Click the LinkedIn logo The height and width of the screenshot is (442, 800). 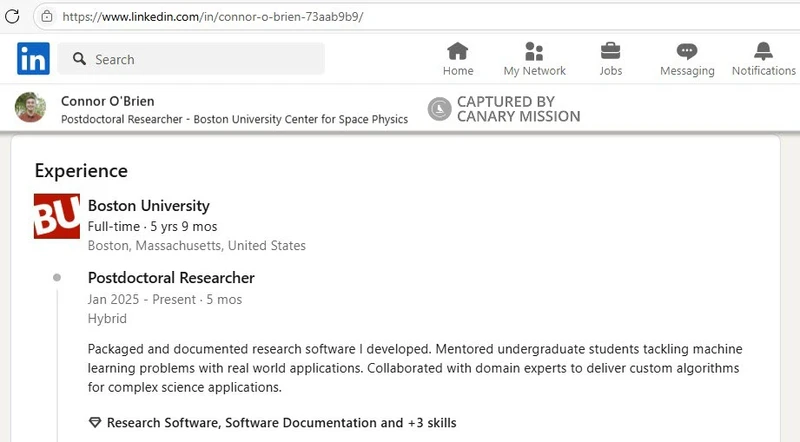tap(33, 59)
